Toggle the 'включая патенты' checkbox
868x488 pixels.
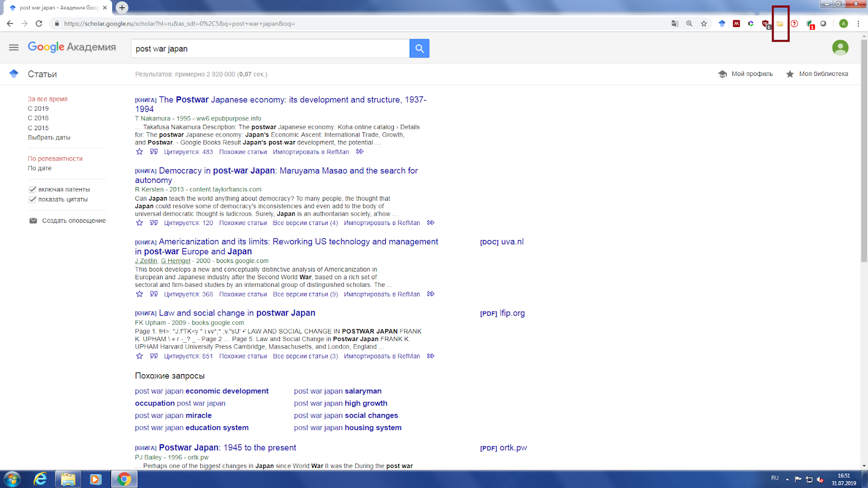point(33,189)
